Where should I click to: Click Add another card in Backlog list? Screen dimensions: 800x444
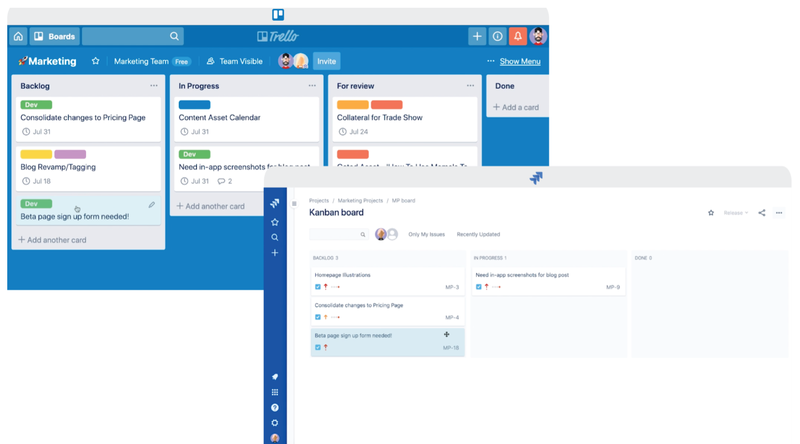point(53,240)
